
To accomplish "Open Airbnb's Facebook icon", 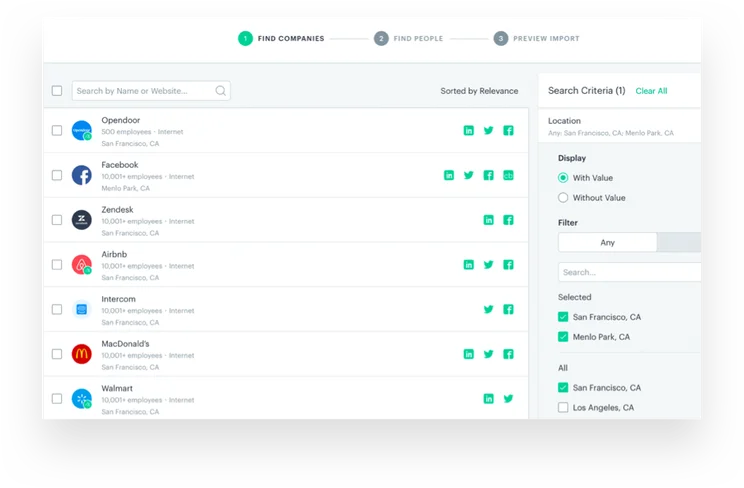I will (508, 264).
